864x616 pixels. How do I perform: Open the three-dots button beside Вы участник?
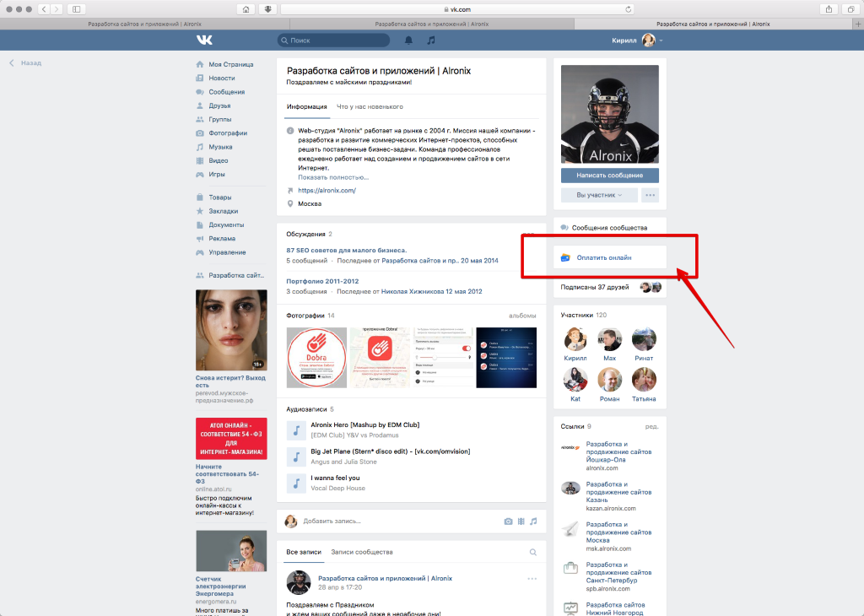[x=651, y=195]
